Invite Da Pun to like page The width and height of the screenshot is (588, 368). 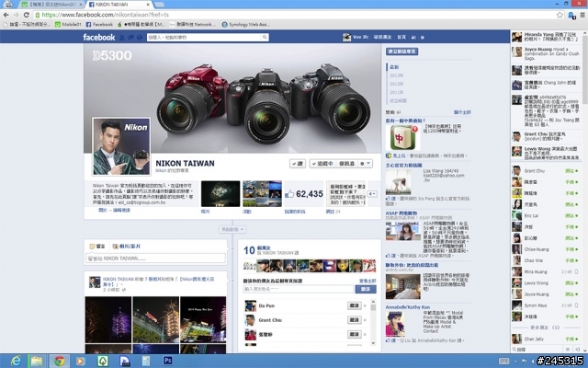coord(355,305)
